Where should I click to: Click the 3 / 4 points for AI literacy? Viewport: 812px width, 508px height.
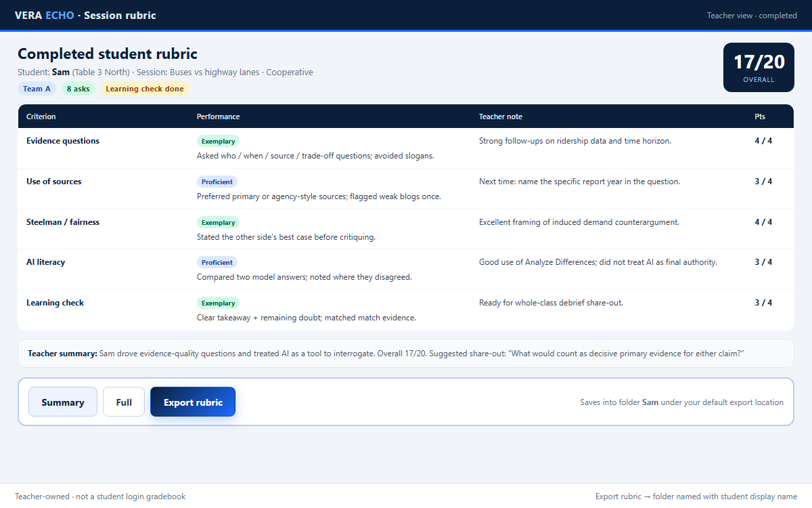763,262
